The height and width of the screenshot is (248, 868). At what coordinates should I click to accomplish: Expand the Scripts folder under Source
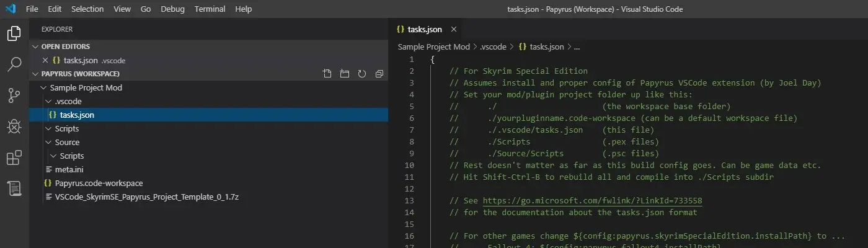(53, 156)
